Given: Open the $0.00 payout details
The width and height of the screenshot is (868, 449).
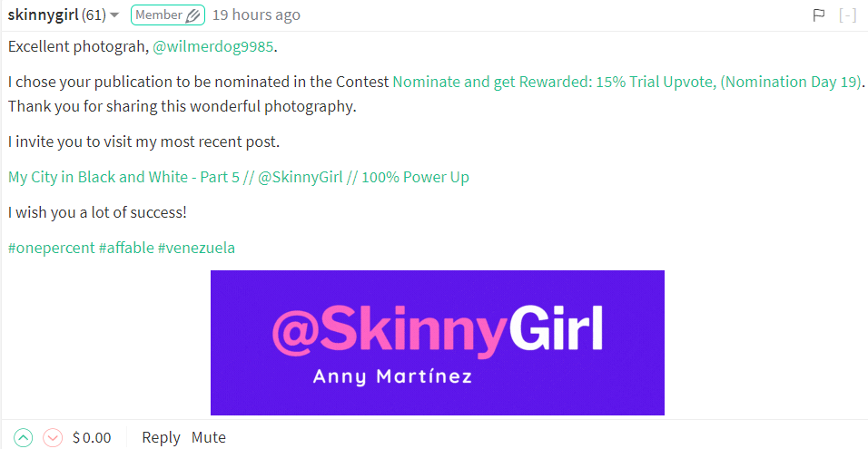Looking at the screenshot, I should pyautogui.click(x=91, y=438).
